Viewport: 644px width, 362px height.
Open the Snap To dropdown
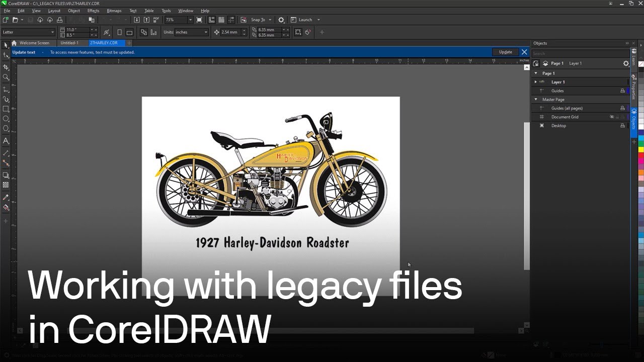point(270,20)
